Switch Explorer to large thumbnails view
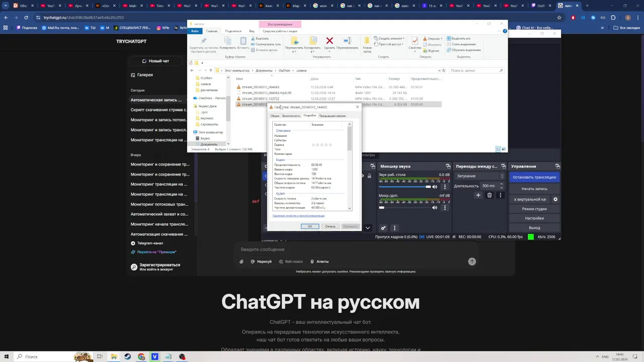 pyautogui.click(x=503, y=149)
